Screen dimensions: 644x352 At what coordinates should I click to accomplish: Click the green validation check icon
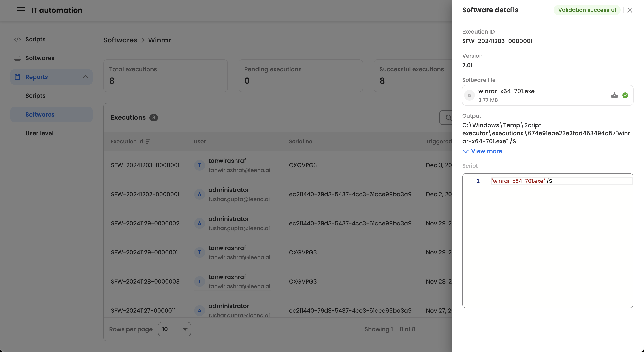pos(625,95)
